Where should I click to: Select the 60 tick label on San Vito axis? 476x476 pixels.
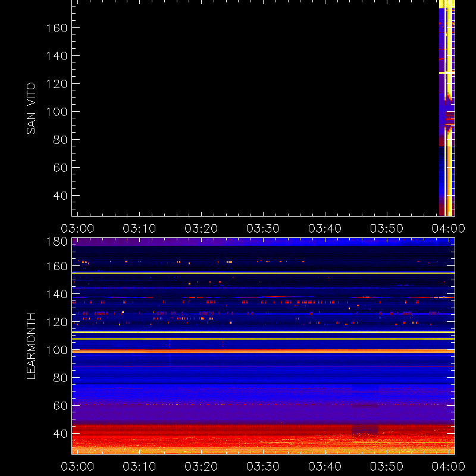(x=60, y=168)
